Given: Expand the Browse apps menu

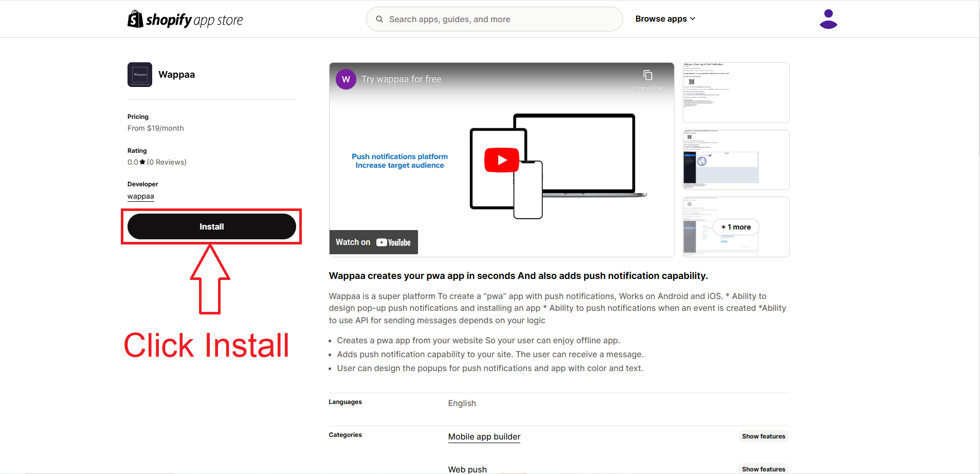Looking at the screenshot, I should point(665,19).
